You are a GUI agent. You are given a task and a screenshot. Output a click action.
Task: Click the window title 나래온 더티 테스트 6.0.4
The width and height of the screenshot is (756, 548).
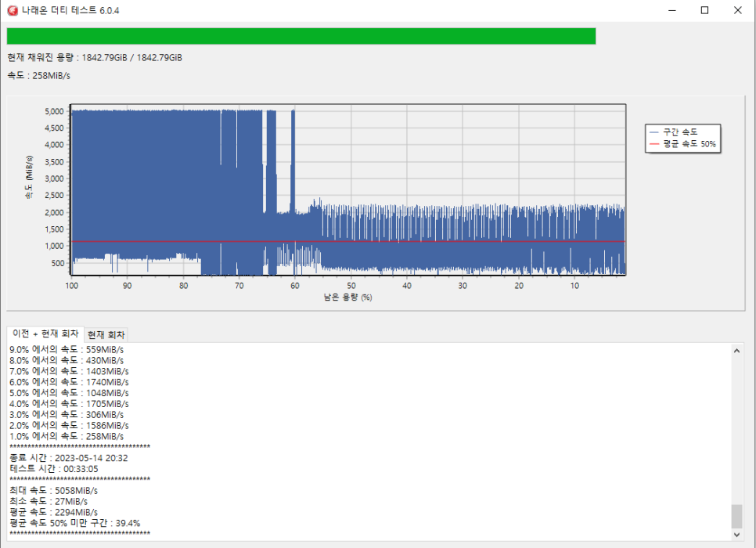coord(70,10)
